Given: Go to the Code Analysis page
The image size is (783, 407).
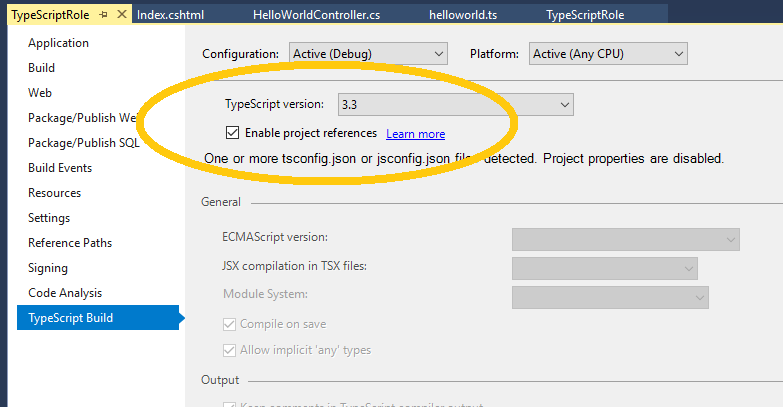Looking at the screenshot, I should pyautogui.click(x=65, y=293).
